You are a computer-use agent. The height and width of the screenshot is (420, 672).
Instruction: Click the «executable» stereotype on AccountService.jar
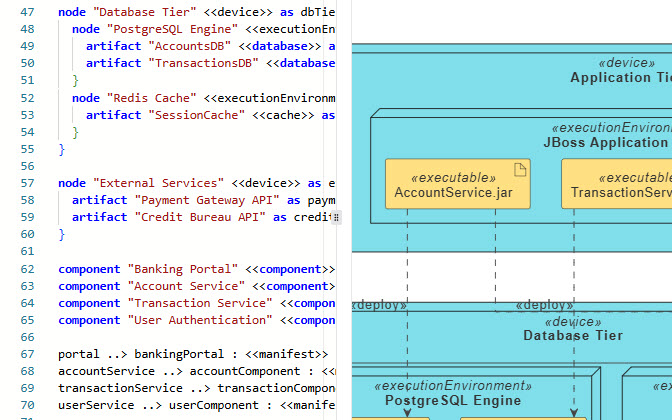click(x=453, y=177)
